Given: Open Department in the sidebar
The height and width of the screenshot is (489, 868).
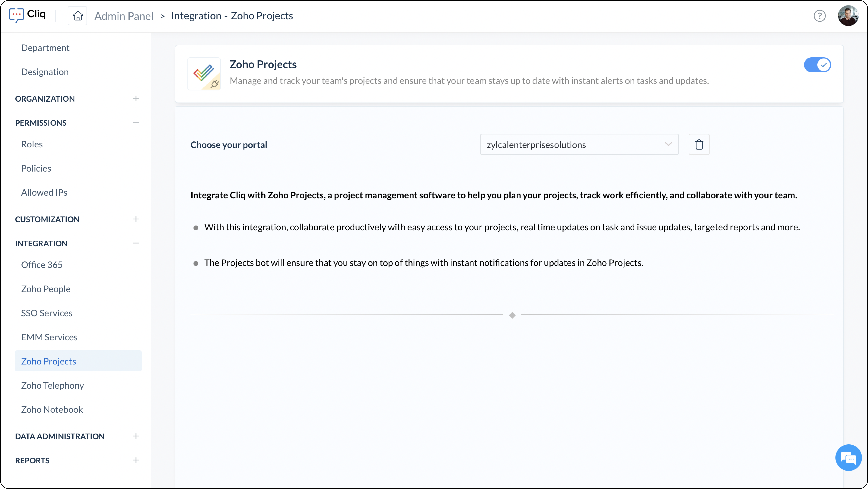Looking at the screenshot, I should point(45,48).
